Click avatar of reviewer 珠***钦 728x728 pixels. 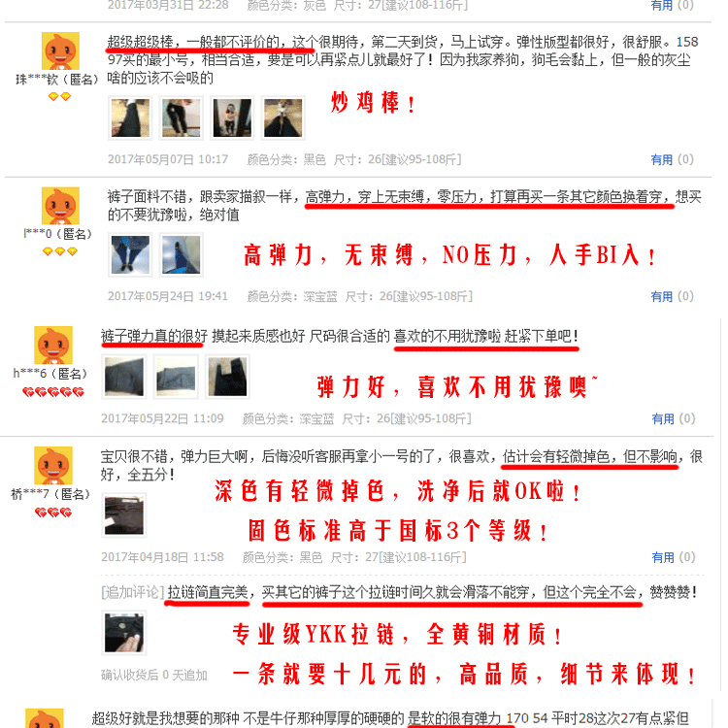click(x=60, y=51)
